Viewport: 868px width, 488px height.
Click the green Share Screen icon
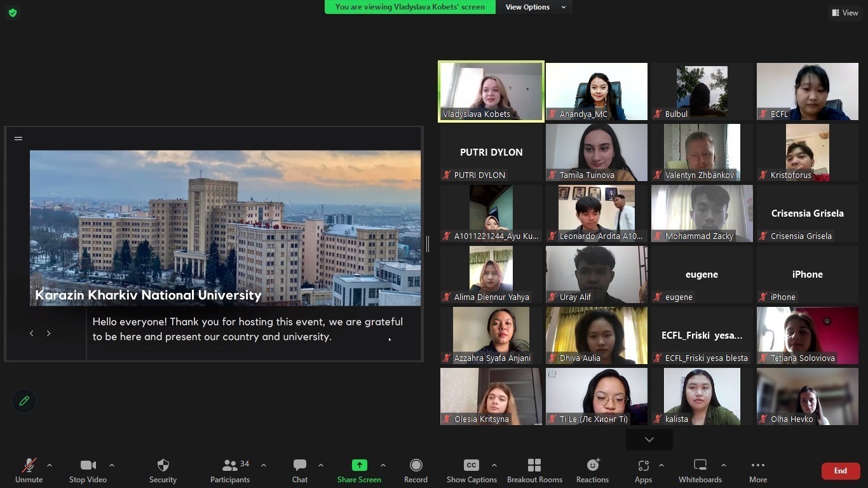coord(359,465)
